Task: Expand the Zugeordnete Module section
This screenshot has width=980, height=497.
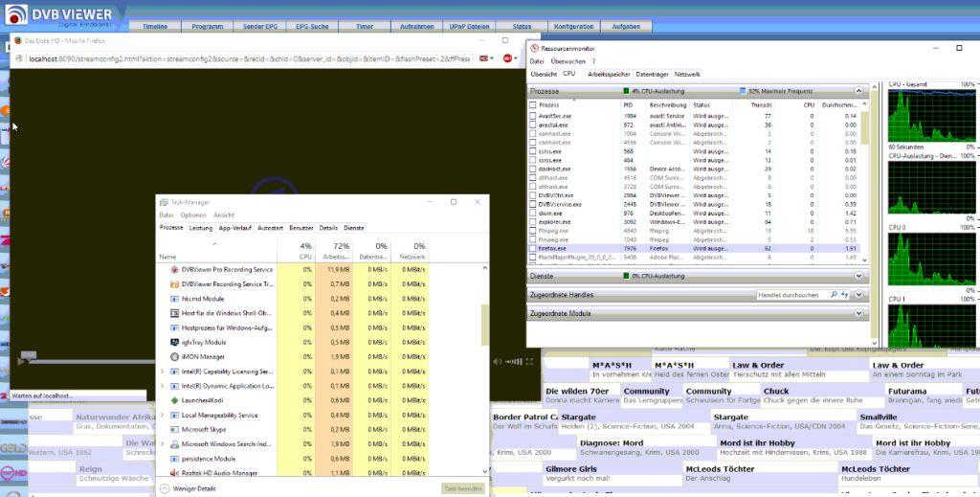Action: [x=858, y=313]
